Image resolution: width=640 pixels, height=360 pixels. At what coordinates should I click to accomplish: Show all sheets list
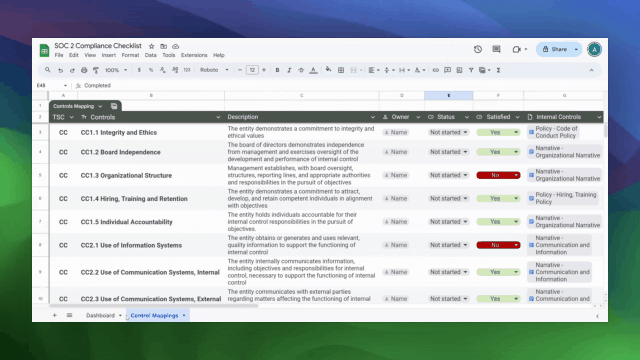pyautogui.click(x=69, y=315)
